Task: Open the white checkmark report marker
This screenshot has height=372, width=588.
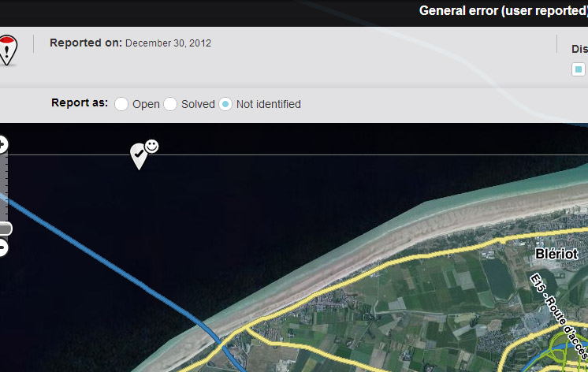Action: pos(138,154)
